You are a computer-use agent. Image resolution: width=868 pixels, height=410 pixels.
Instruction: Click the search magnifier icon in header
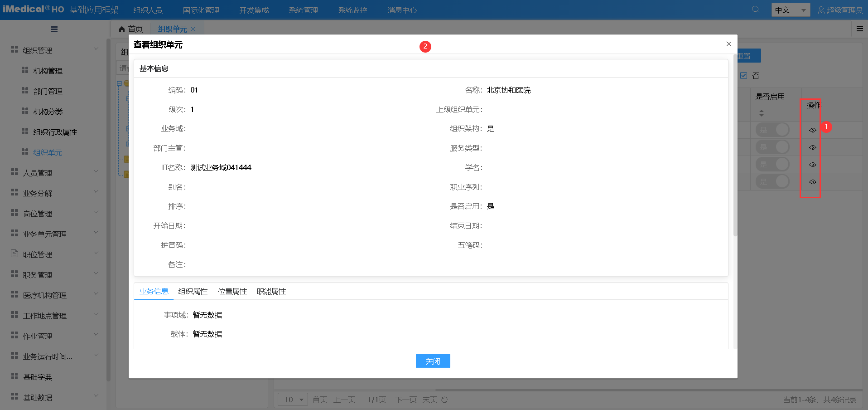(x=756, y=10)
